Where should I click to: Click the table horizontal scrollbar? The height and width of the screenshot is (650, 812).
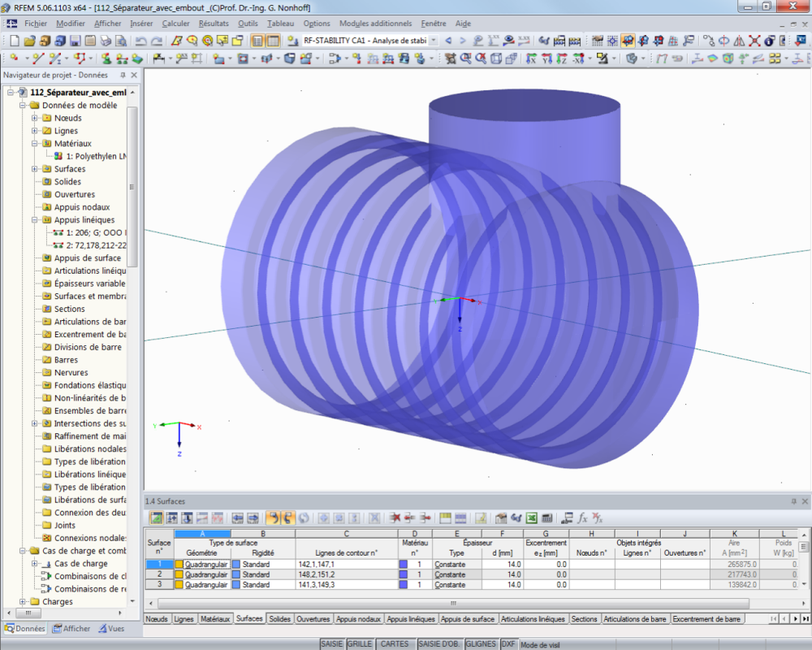453,604
